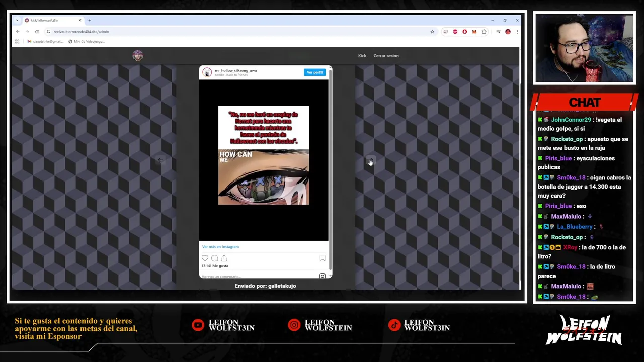Go back using the browser back arrow
The width and height of the screenshot is (644, 362).
[x=18, y=32]
